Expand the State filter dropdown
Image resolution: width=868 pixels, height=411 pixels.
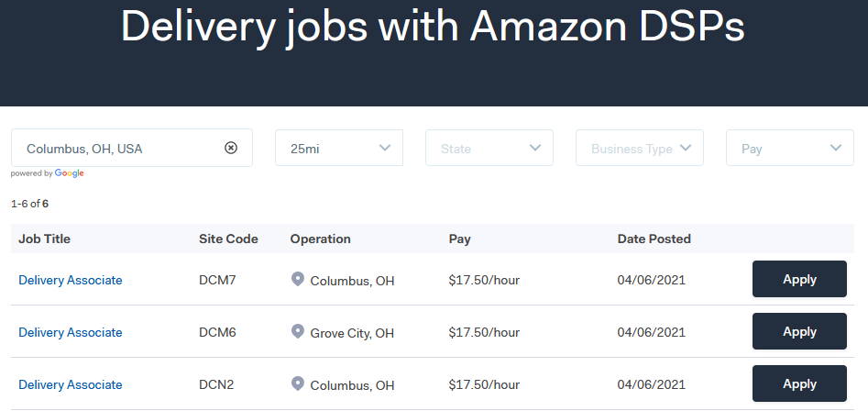coord(489,148)
